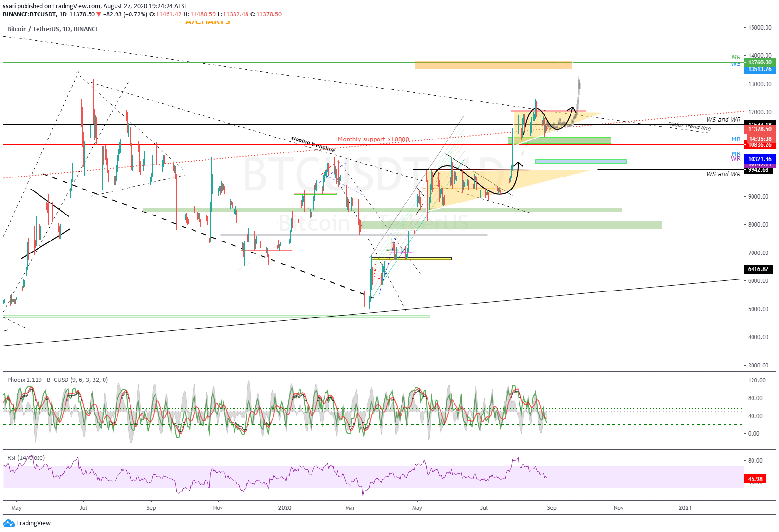The width and height of the screenshot is (779, 532).
Task: Click the TradingView cloud logo icon
Action: [x=9, y=523]
